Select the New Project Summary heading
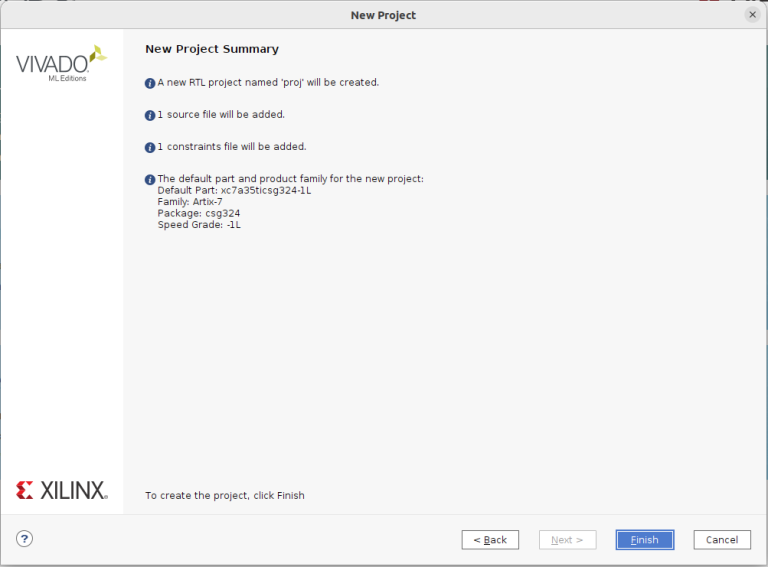Image resolution: width=768 pixels, height=567 pixels. pyautogui.click(x=212, y=49)
